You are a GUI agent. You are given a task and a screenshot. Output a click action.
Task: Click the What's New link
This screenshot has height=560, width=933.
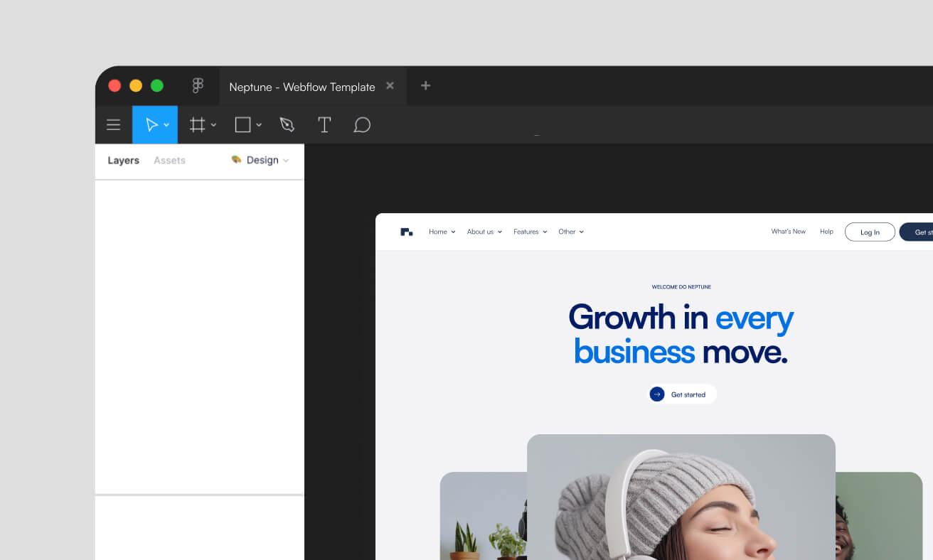[x=788, y=232]
